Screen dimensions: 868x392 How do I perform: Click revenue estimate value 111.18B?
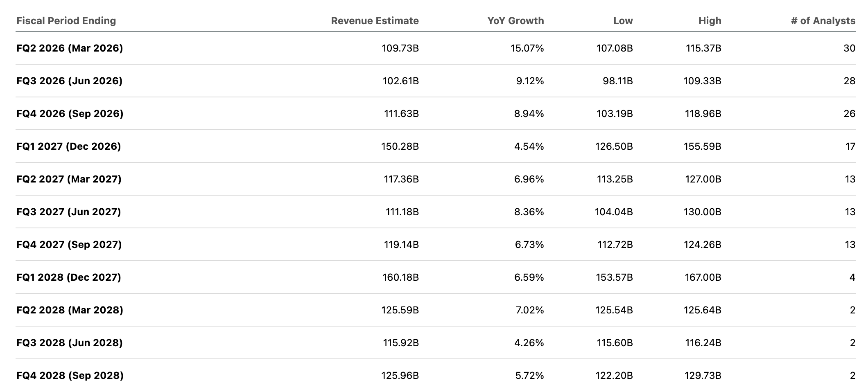[402, 212]
